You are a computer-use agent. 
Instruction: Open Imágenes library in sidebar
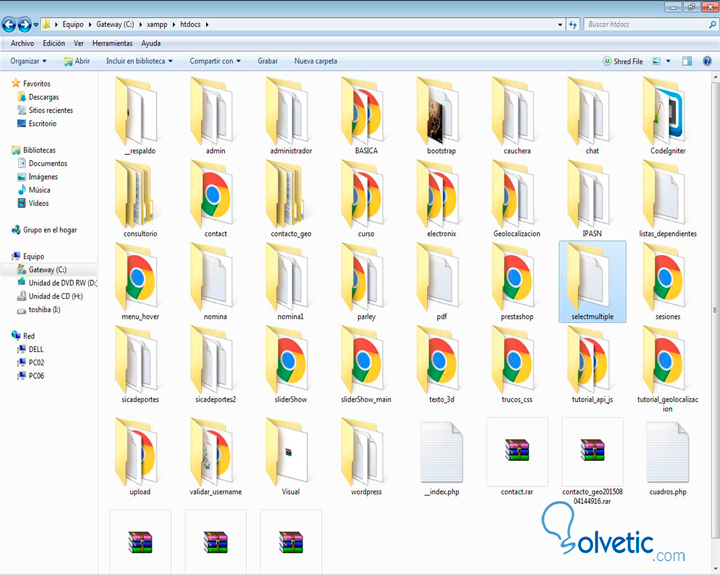click(38, 177)
